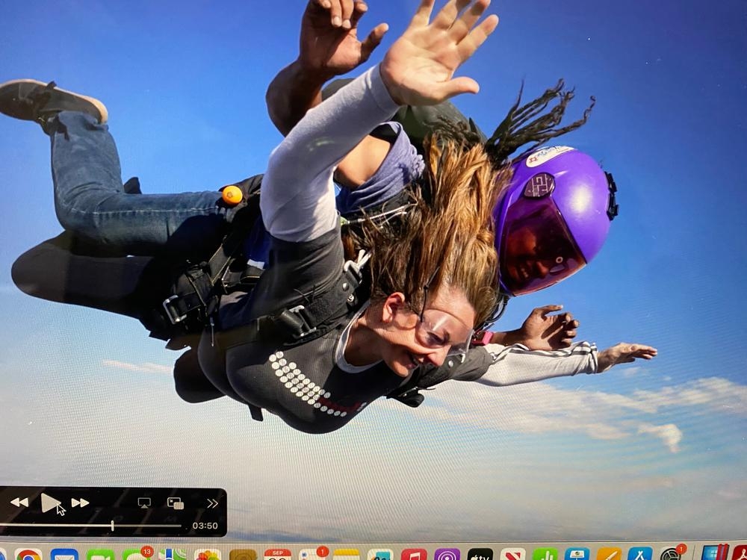Open the Calendar app showing SEP
Screen dimensions: 747x560
[x=277, y=555]
